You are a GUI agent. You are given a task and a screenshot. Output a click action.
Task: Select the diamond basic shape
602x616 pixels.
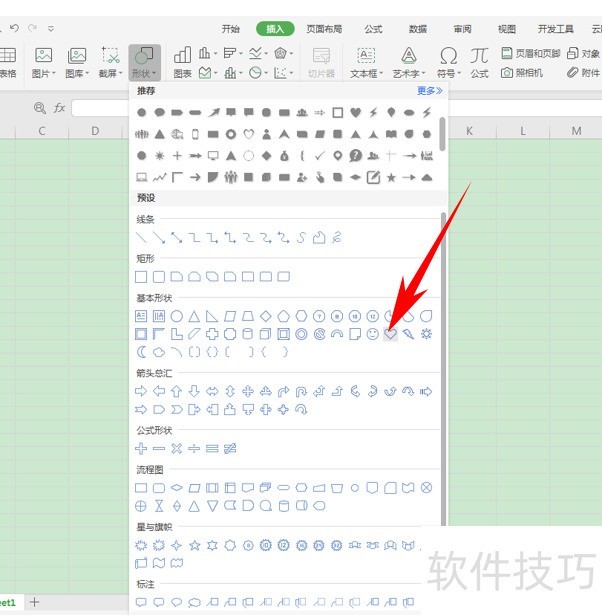click(266, 316)
